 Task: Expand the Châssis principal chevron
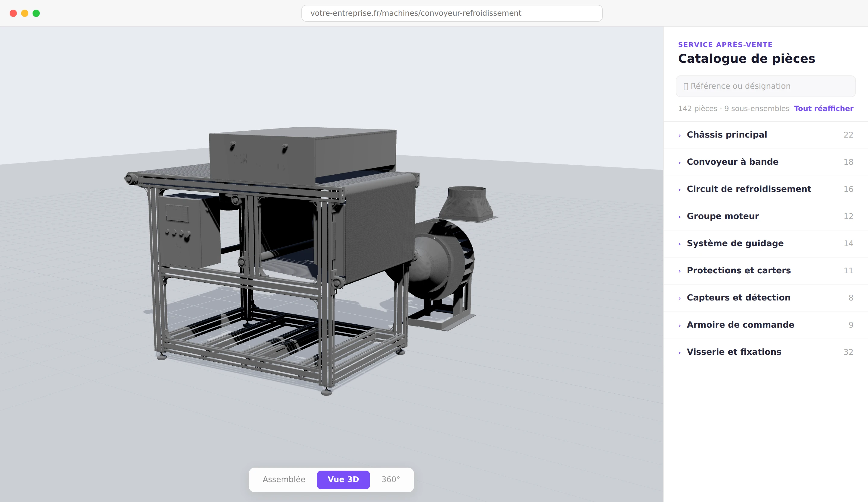(679, 135)
